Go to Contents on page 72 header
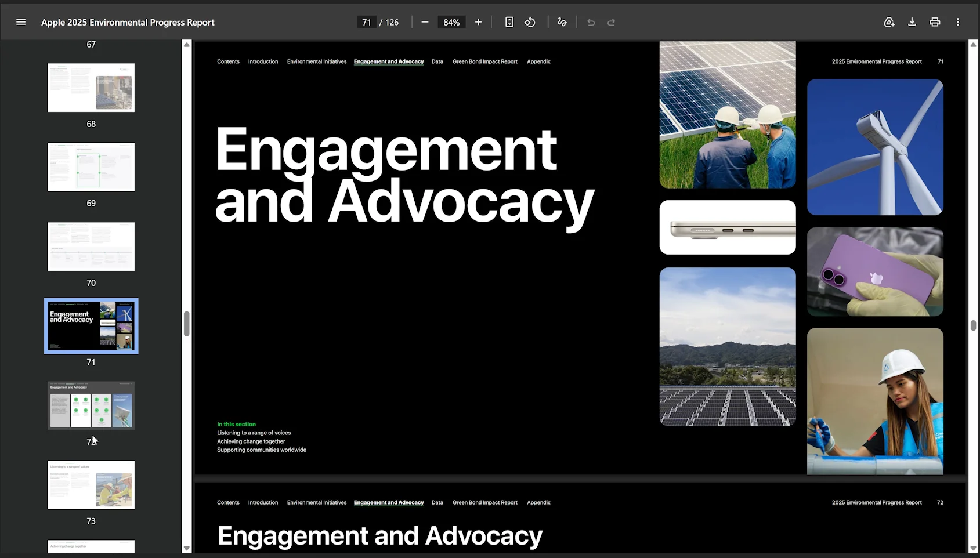The height and width of the screenshot is (558, 980). [228, 502]
